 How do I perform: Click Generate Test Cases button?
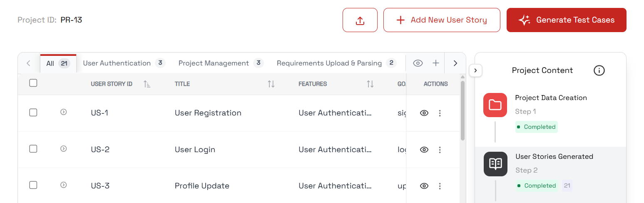[x=567, y=20]
